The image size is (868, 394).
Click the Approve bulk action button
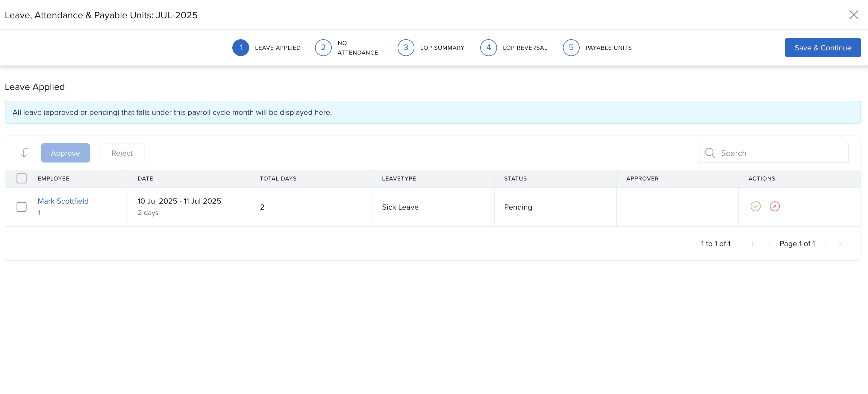point(65,153)
